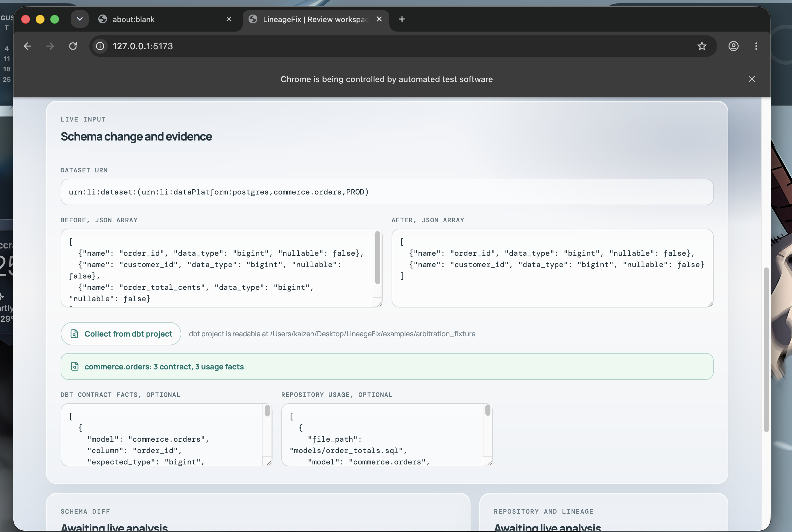Image resolution: width=792 pixels, height=532 pixels.
Task: Click the Repository usage textarea scrollbar
Action: tap(488, 410)
